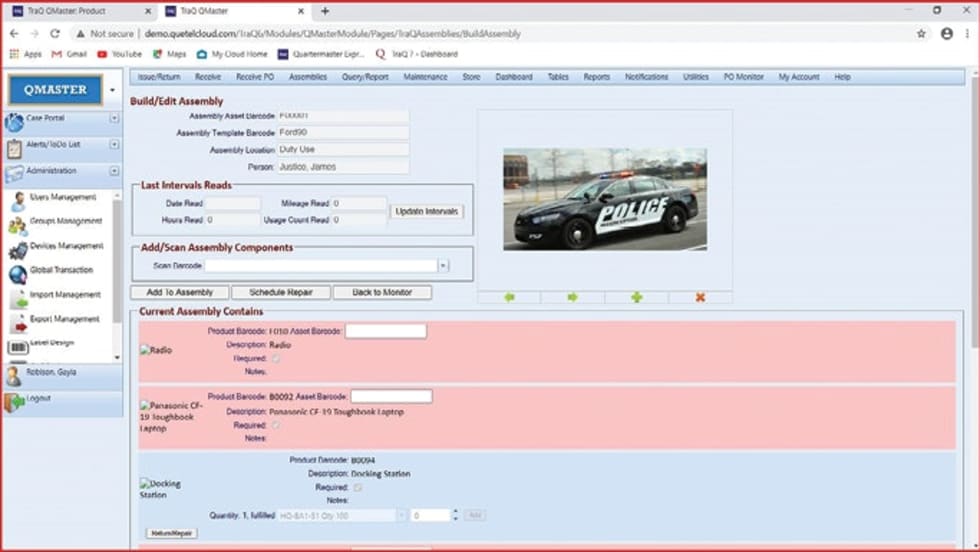Select Global Transaction globe icon
This screenshot has height=552, width=980.
click(18, 273)
